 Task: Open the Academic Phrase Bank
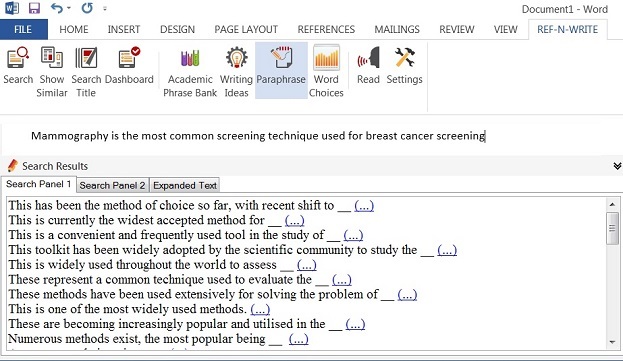pyautogui.click(x=190, y=71)
